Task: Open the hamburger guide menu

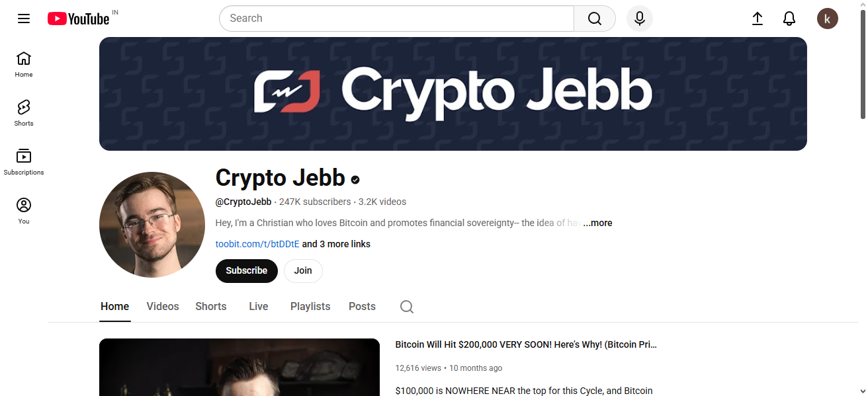Action: point(24,19)
